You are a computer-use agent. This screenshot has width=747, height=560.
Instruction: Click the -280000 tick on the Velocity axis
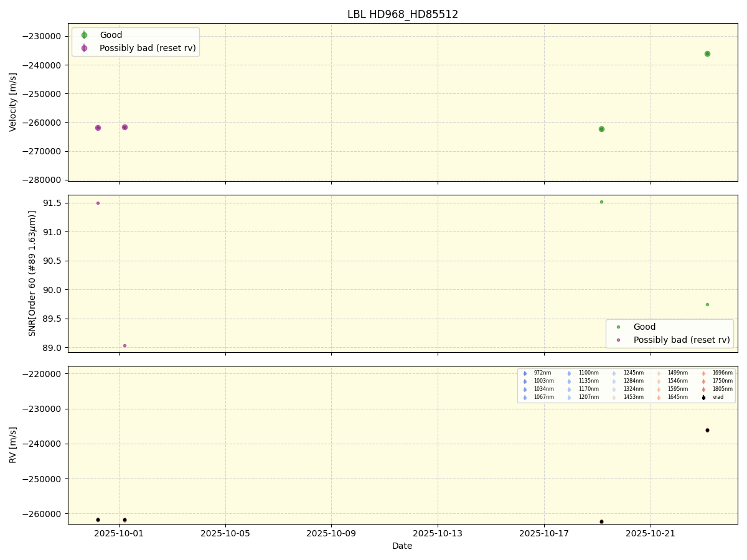pos(43,180)
